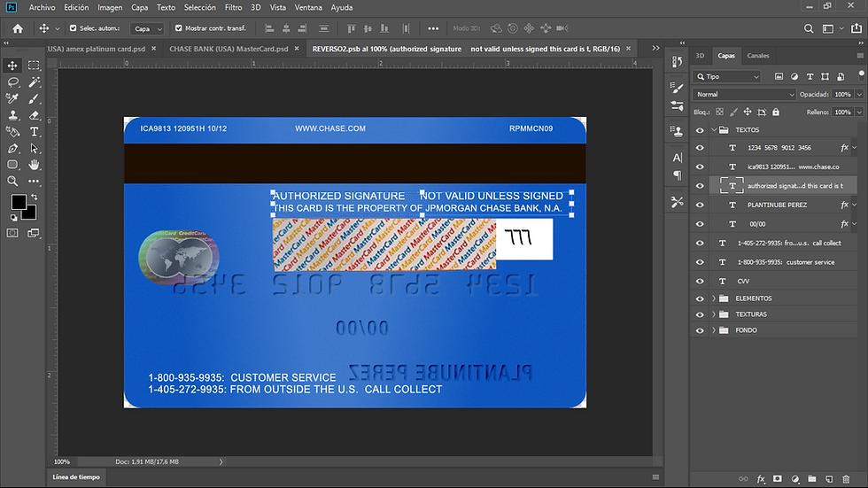Select the Magic Wand tool
The image size is (868, 488).
[34, 81]
